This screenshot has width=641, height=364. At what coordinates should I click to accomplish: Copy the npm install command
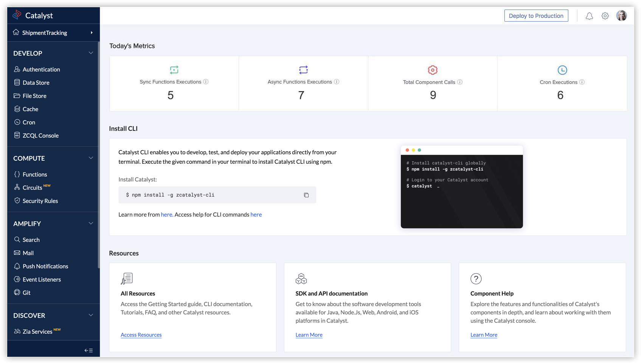tap(306, 195)
